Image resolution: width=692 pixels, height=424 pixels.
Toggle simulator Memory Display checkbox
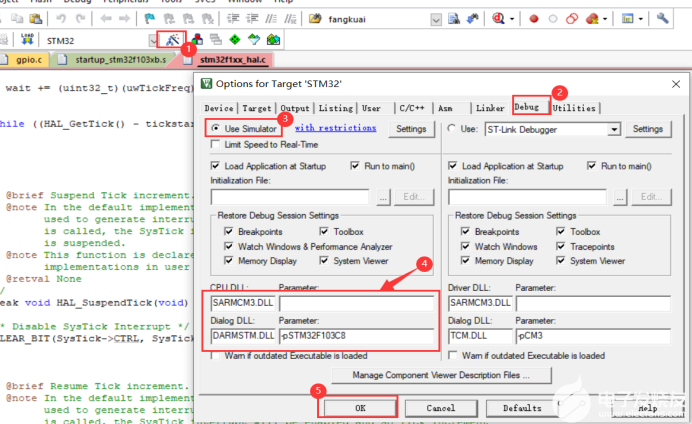(229, 261)
